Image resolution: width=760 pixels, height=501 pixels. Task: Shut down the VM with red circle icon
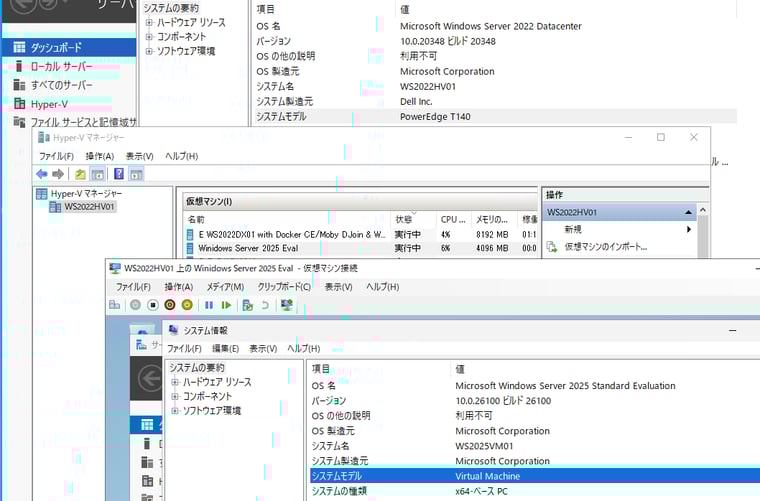tap(170, 305)
